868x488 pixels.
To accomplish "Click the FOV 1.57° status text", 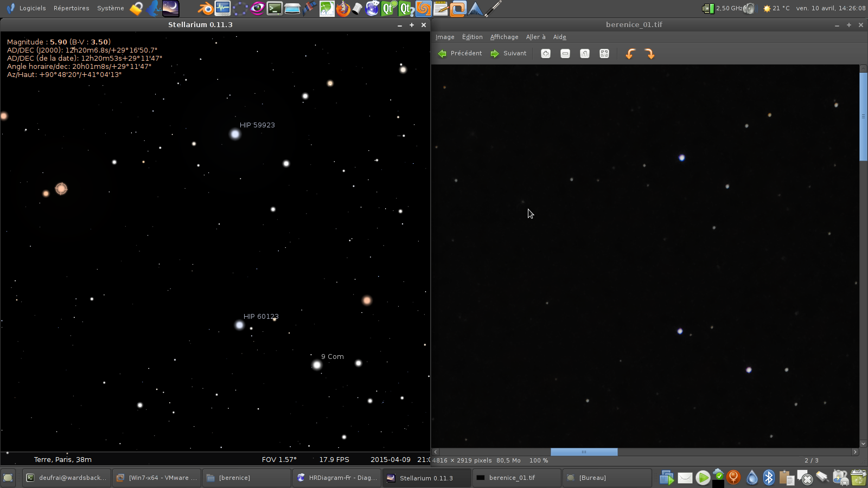I will click(279, 459).
